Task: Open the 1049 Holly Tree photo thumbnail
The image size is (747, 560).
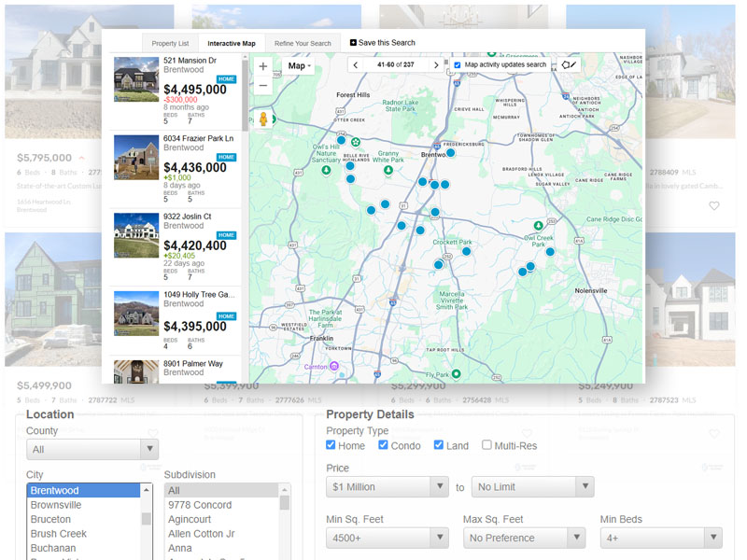Action: coord(136,314)
